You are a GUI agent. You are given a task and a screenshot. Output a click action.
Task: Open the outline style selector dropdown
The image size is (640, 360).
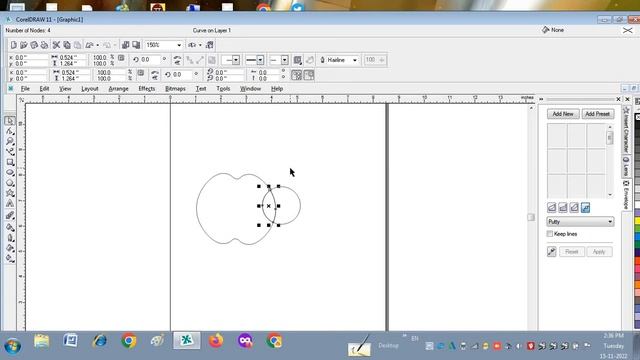[260, 60]
